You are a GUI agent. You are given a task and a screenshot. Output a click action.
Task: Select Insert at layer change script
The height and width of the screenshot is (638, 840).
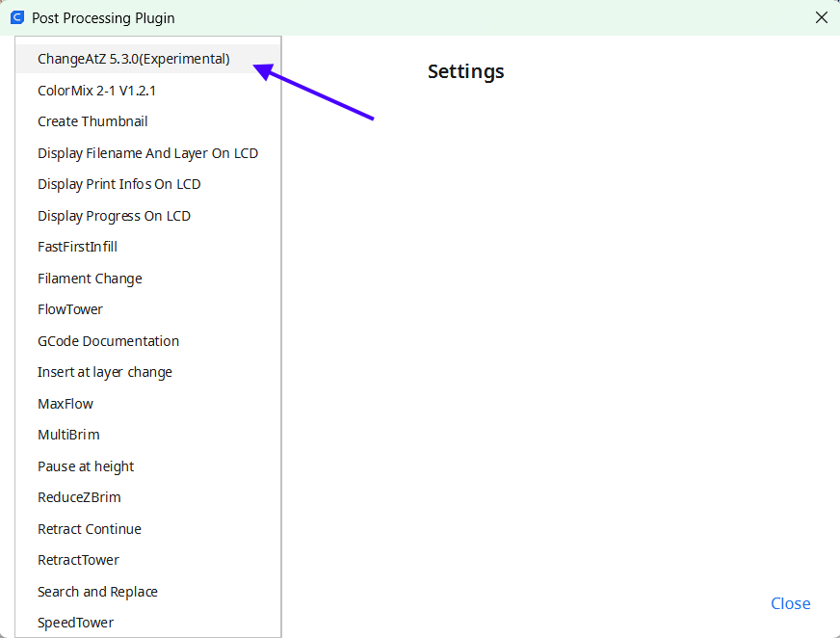coord(147,373)
